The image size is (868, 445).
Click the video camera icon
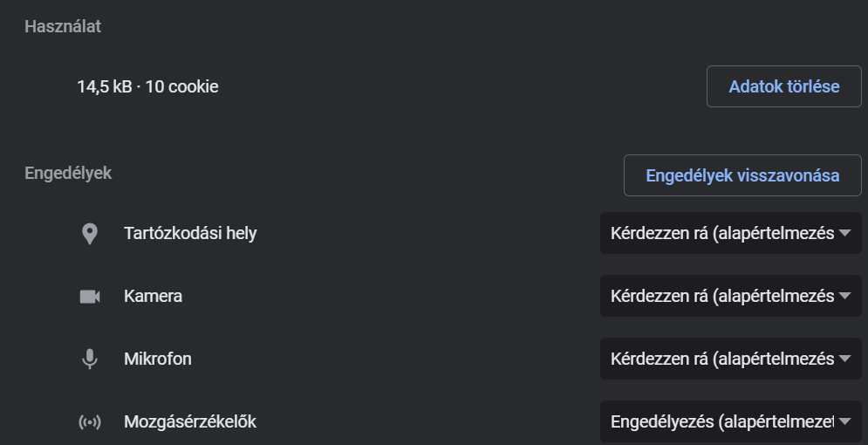[90, 297]
